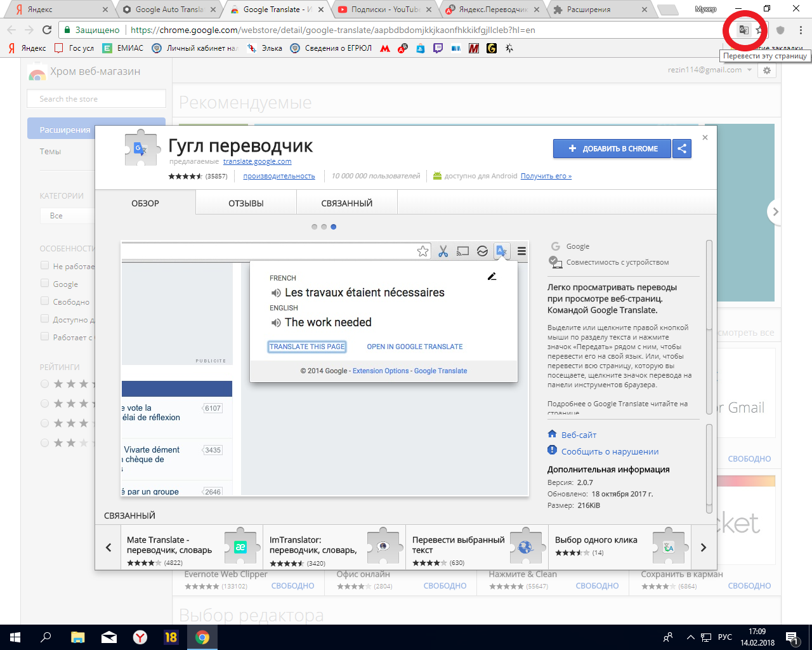Select the first rating radio button under РЕЙТИНГИ
Image resolution: width=812 pixels, height=650 pixels.
[x=44, y=383]
